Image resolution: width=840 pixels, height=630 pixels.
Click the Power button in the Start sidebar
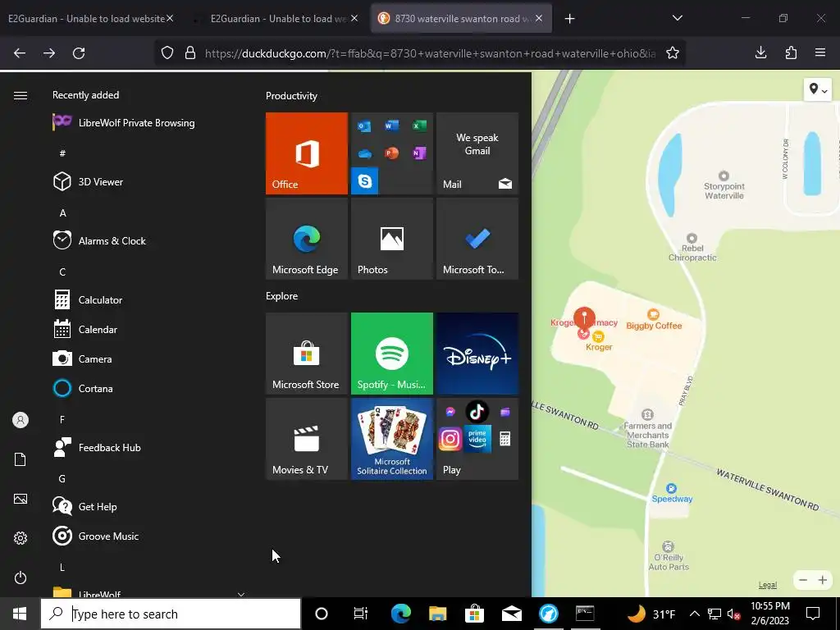pos(21,577)
